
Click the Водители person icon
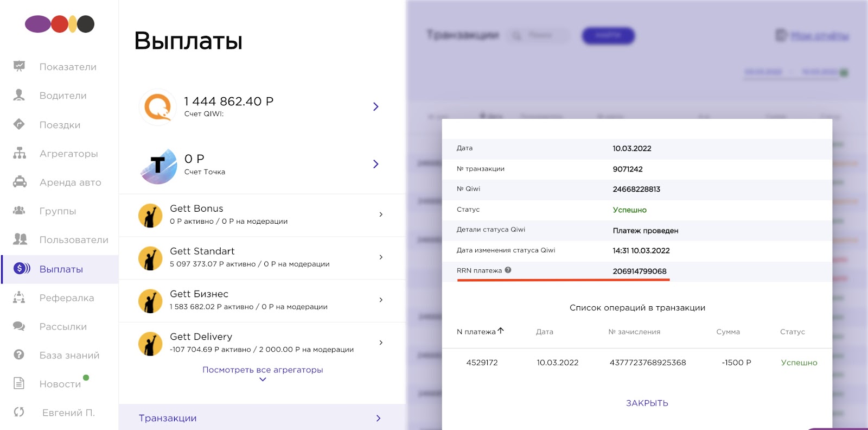[19, 95]
